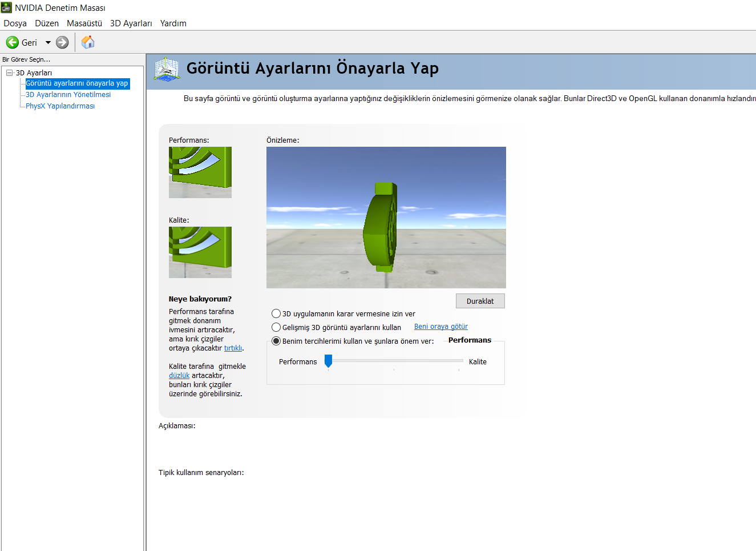The width and height of the screenshot is (756, 551).
Task: Click the Duraklat button
Action: 480,301
